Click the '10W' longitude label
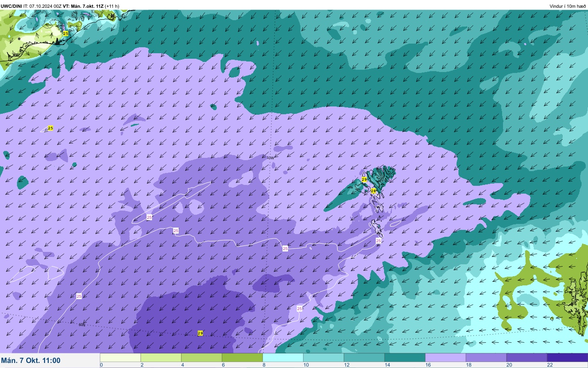588x368 pixels. tap(270, 157)
